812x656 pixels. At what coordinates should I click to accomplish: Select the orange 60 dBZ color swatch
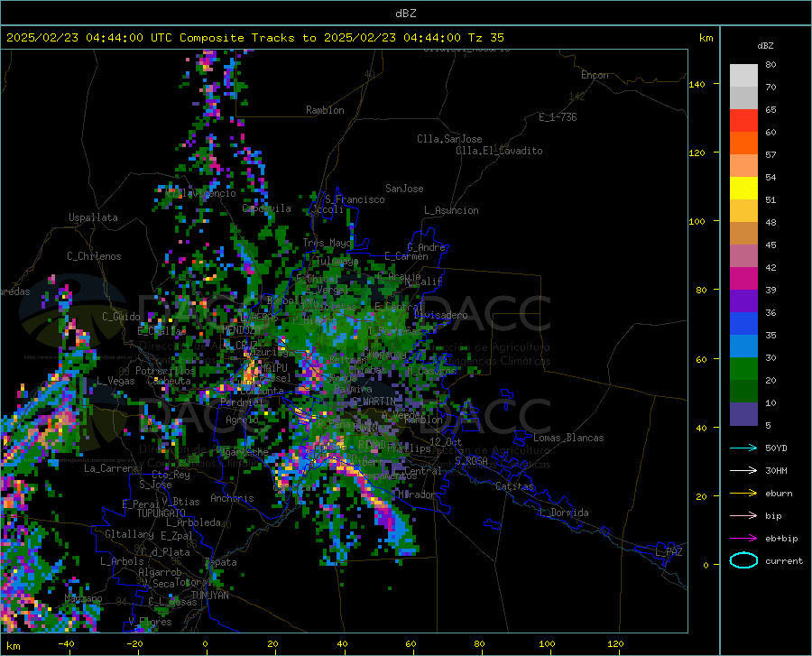pyautogui.click(x=743, y=143)
